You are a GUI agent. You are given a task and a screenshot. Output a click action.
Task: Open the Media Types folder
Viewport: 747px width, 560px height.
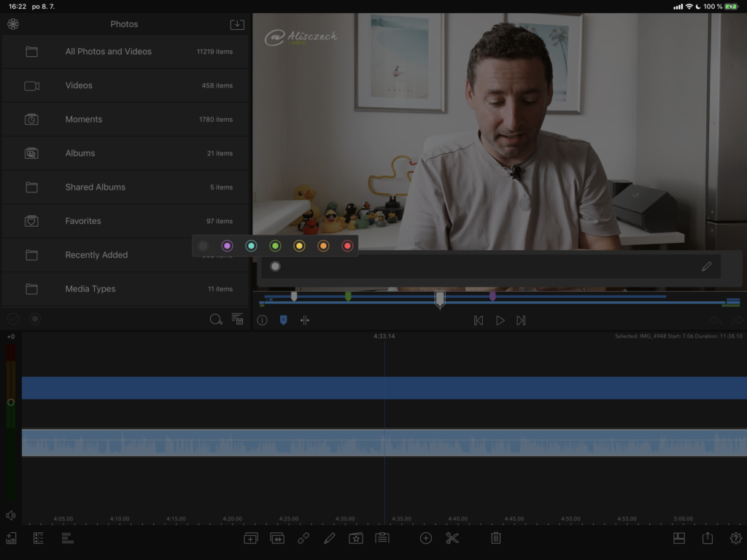(x=125, y=289)
